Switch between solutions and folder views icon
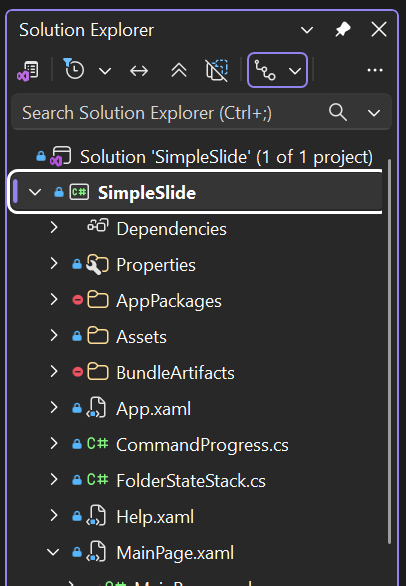This screenshot has width=406, height=586. [28, 70]
